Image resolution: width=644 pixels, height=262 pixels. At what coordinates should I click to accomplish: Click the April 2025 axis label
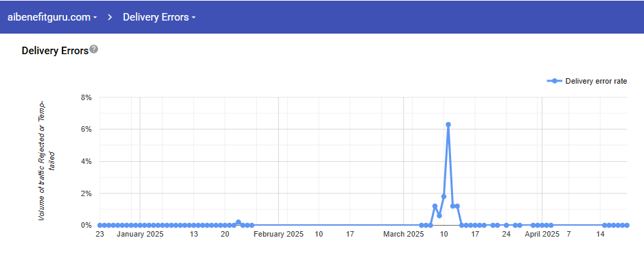click(x=542, y=235)
